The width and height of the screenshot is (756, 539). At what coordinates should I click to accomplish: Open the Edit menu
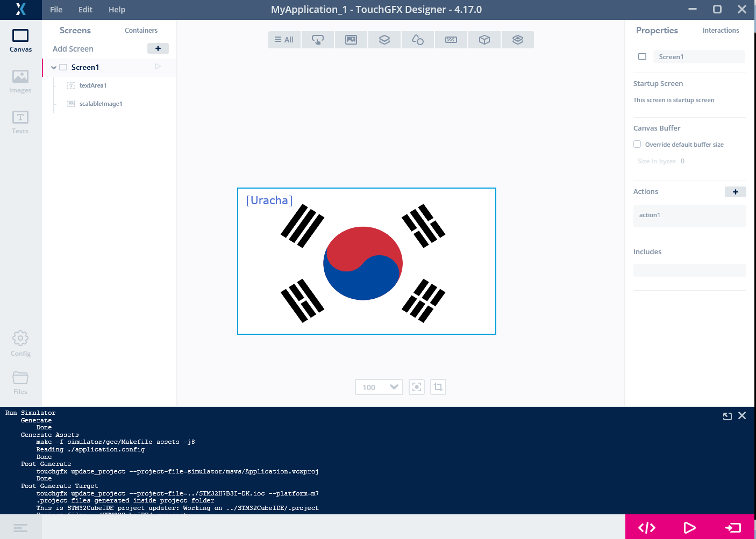click(85, 10)
